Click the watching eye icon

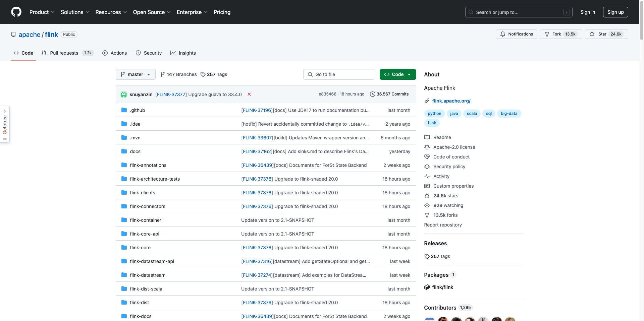click(x=427, y=205)
